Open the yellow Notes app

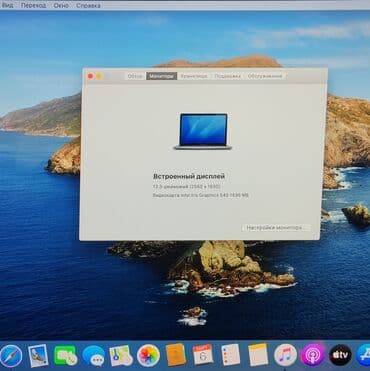(x=258, y=355)
